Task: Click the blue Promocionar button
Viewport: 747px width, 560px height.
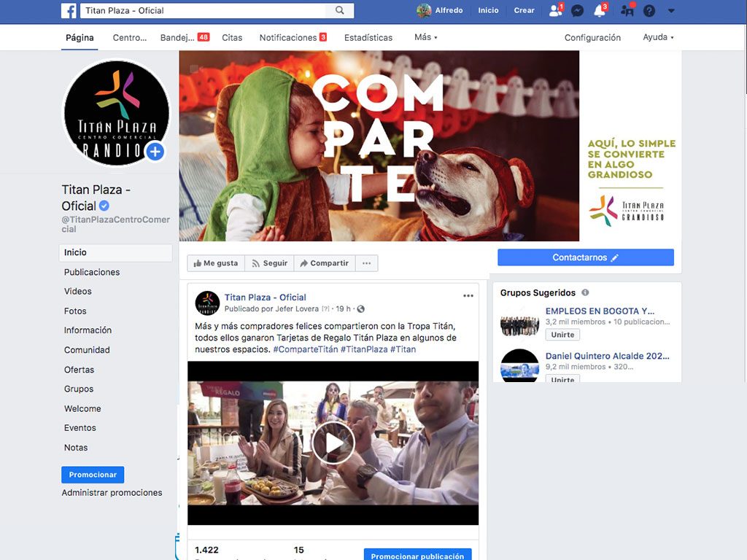Action: coord(93,475)
